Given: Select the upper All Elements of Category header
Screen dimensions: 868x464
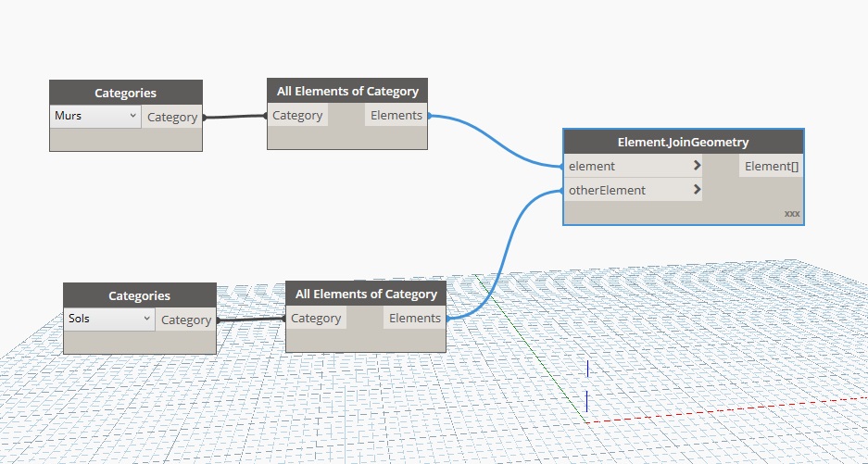Looking at the screenshot, I should 347,91.
